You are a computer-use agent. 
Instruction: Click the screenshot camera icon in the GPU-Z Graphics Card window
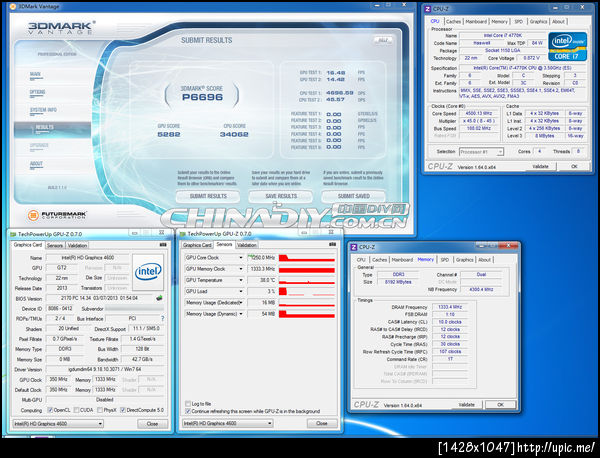point(163,245)
